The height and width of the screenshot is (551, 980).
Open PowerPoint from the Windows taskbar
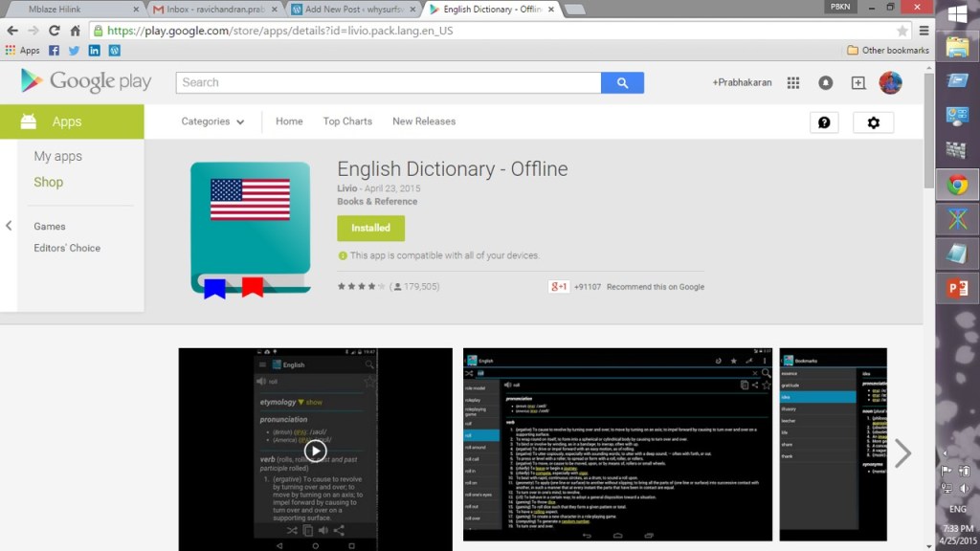[x=957, y=288]
